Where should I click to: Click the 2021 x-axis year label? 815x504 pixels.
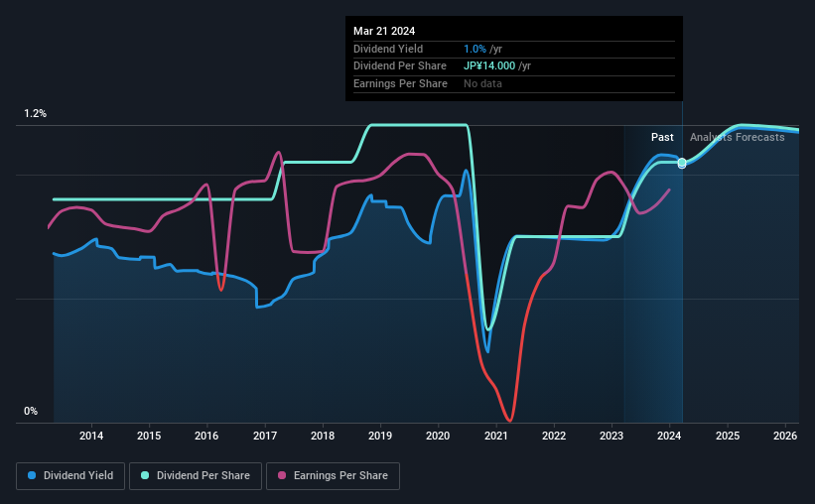pyautogui.click(x=496, y=436)
